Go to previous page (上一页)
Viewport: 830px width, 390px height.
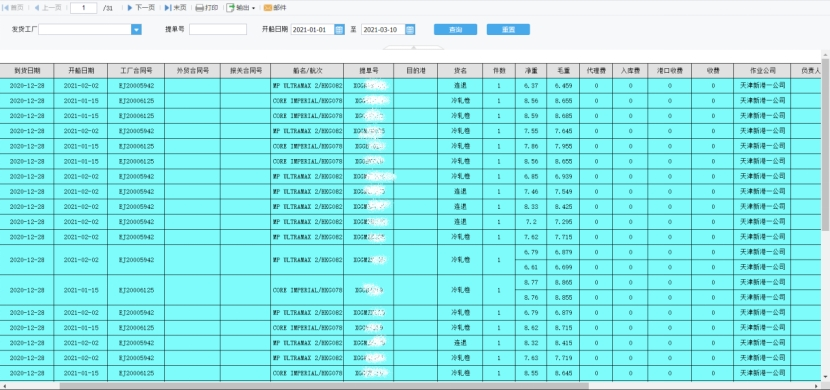(x=48, y=8)
